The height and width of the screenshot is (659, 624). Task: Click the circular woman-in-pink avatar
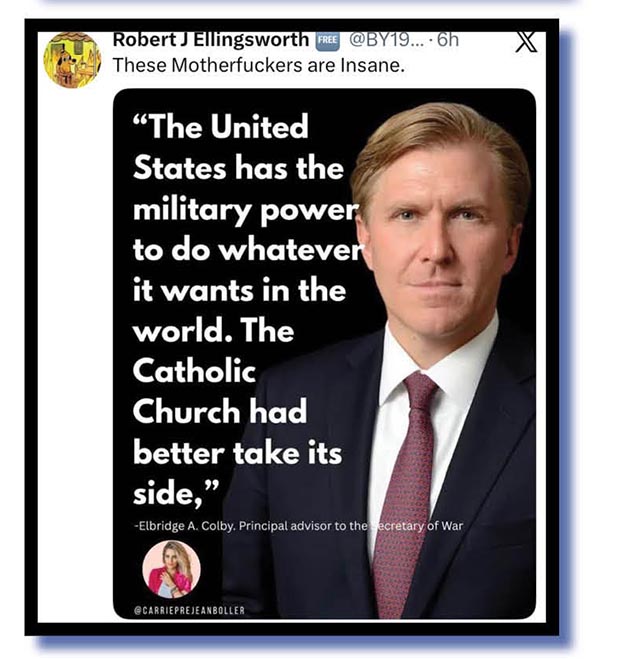pyautogui.click(x=171, y=569)
